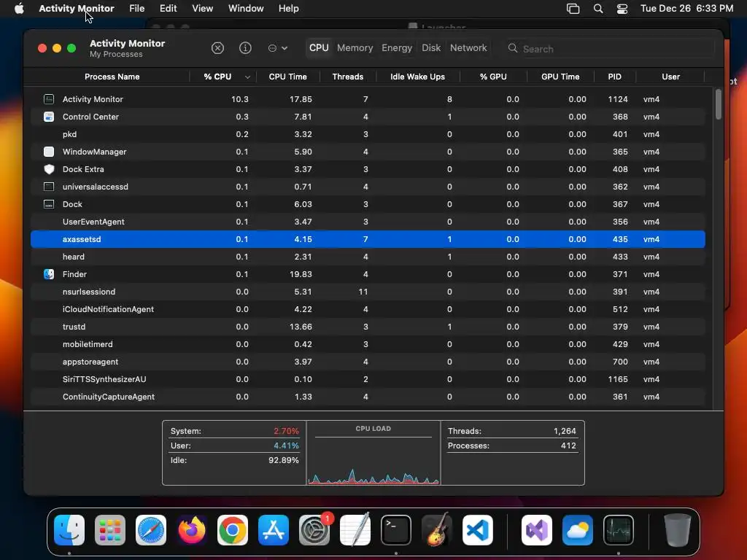Select the heard process row
This screenshot has width=747, height=560.
368,257
